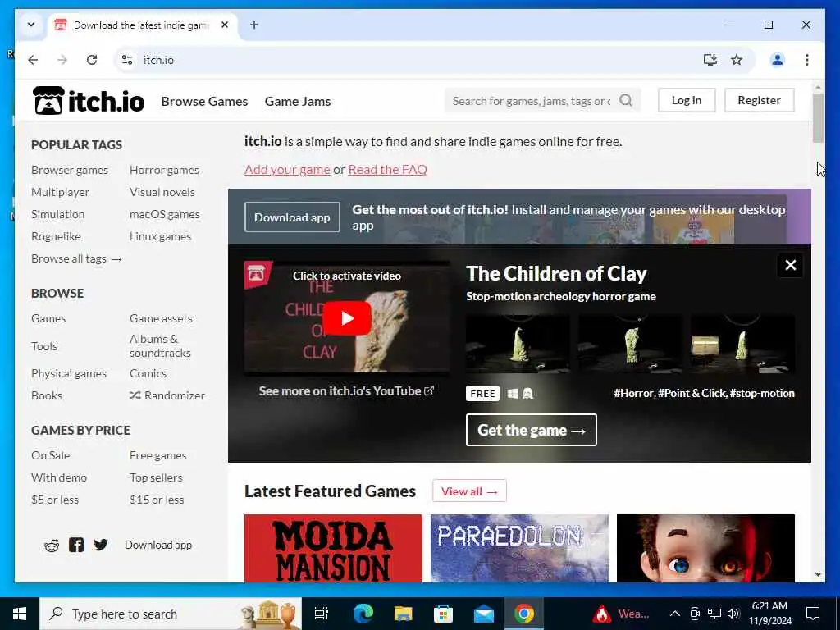Open File Explorer from taskbar

point(403,614)
